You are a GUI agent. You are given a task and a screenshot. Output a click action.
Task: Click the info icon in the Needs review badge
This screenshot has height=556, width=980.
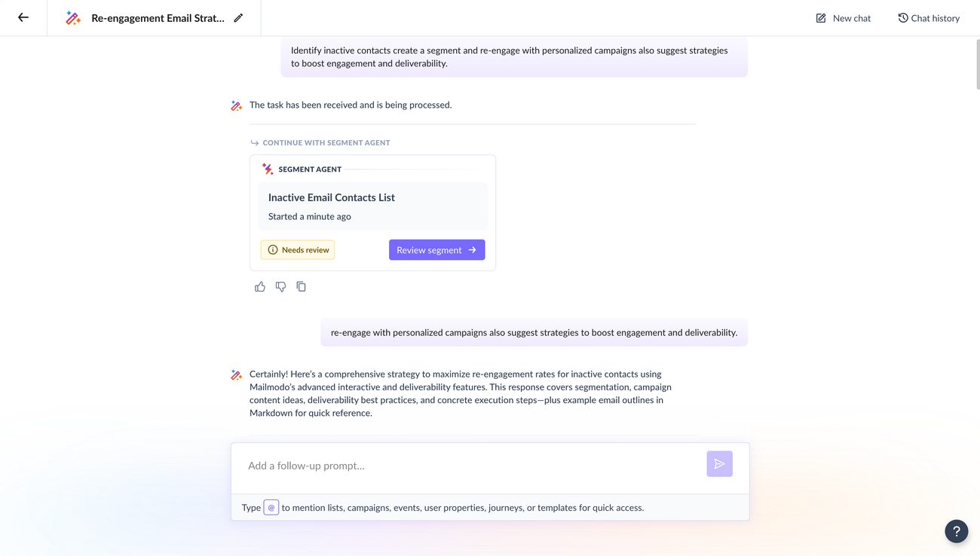click(272, 249)
